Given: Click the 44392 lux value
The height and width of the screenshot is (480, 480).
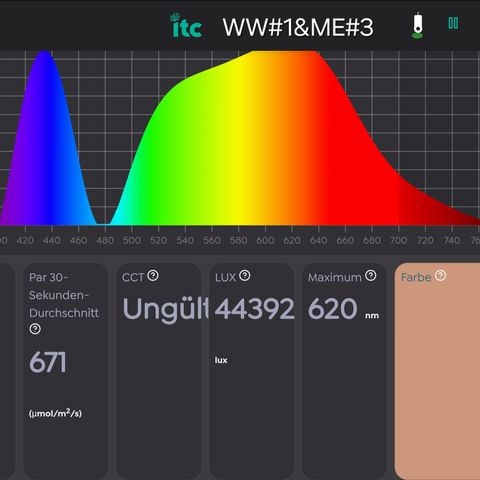Looking at the screenshot, I should 254,309.
